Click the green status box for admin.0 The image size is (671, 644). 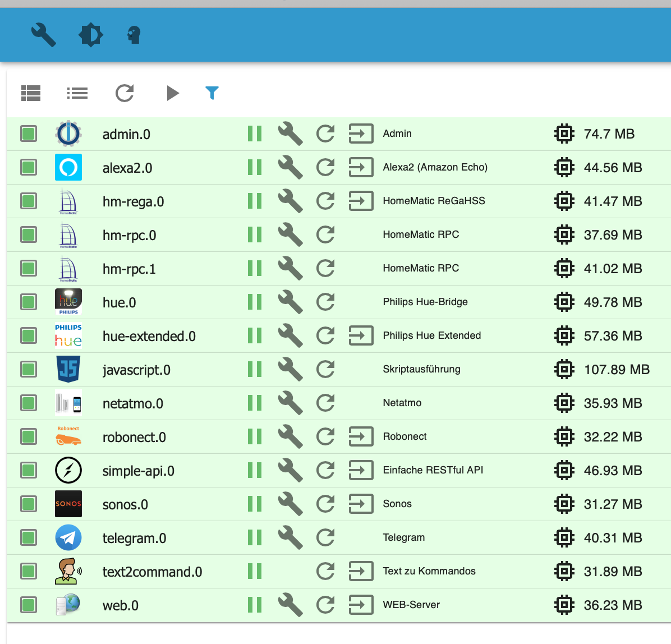point(29,134)
